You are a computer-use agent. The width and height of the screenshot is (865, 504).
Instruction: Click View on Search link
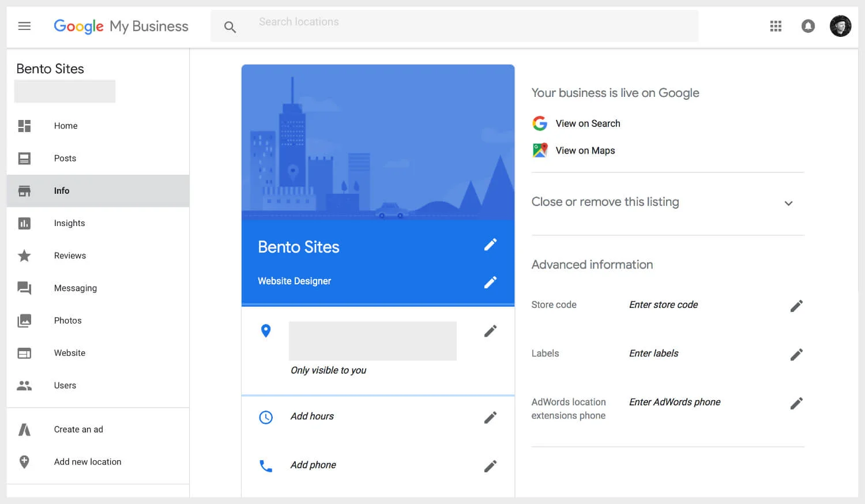[588, 123]
